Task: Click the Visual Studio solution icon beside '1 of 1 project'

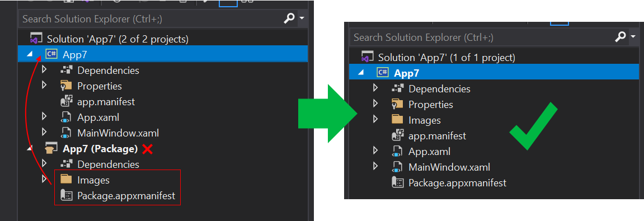Action: [367, 57]
